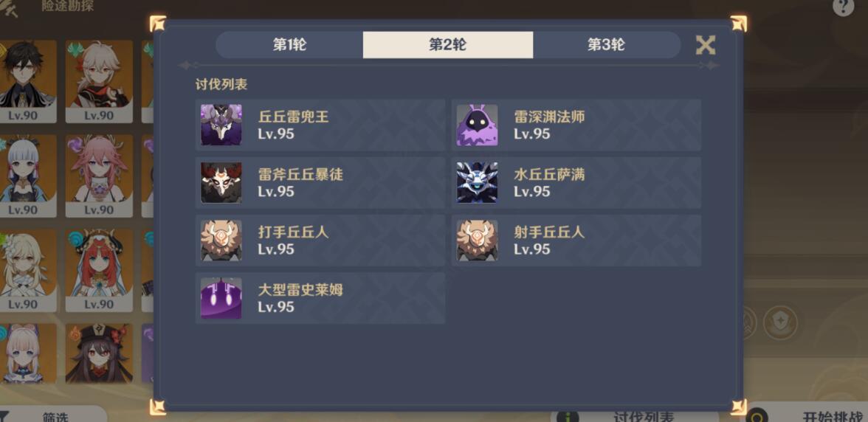Select the red-haired horned character portrait
The height and width of the screenshot is (422, 868).
pos(99,271)
